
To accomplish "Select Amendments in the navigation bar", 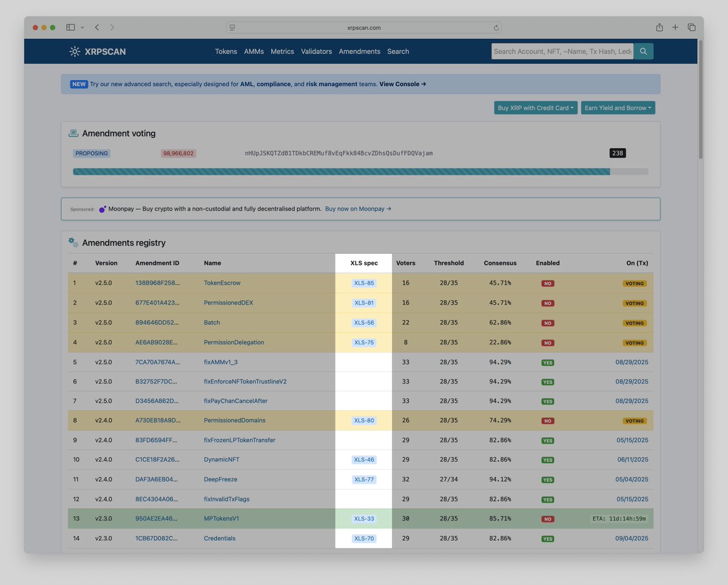I will tap(359, 52).
